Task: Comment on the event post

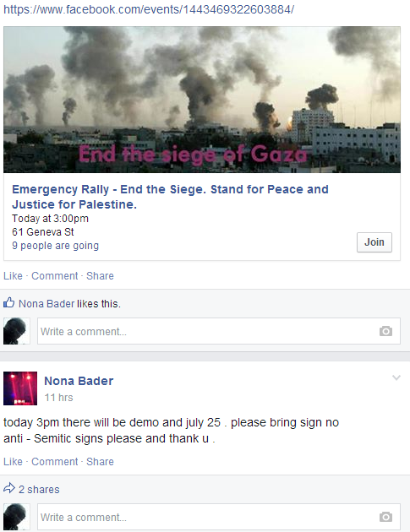Action: (55, 276)
